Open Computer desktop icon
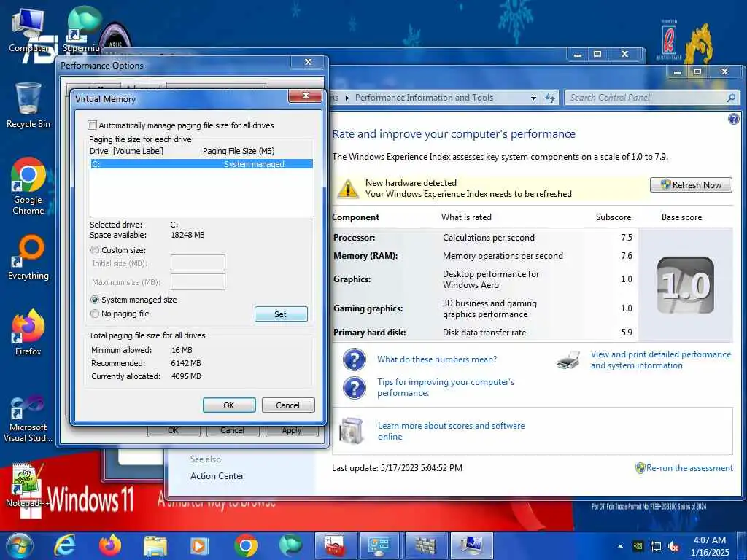 click(28, 31)
